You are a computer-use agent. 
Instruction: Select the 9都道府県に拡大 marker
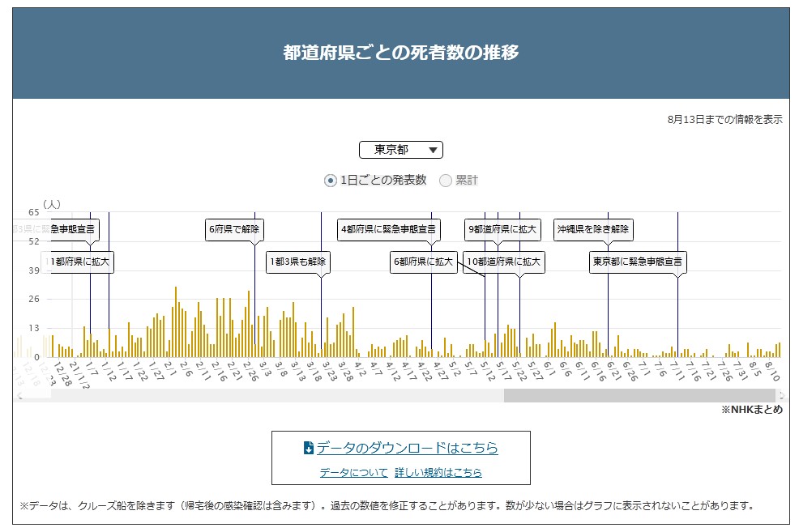[502, 229]
